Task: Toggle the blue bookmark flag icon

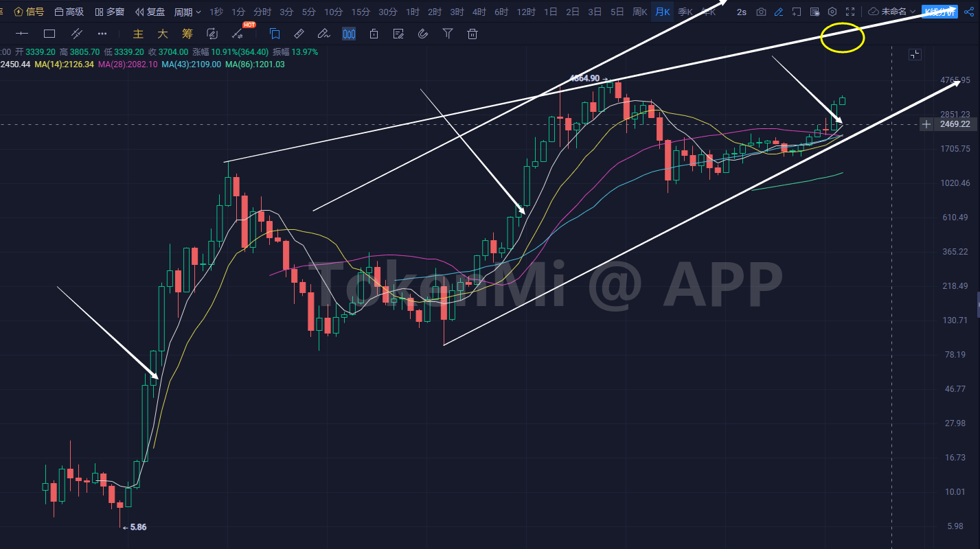Action: point(275,34)
